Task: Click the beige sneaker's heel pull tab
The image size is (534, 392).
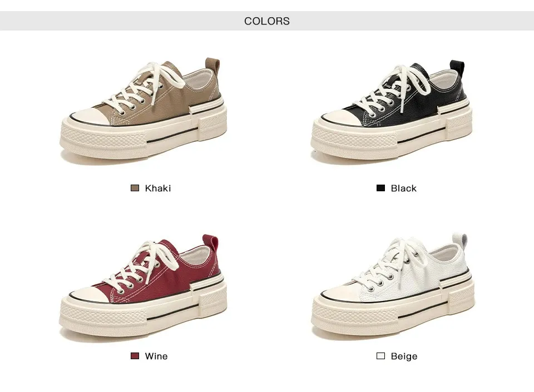Action: (x=460, y=242)
